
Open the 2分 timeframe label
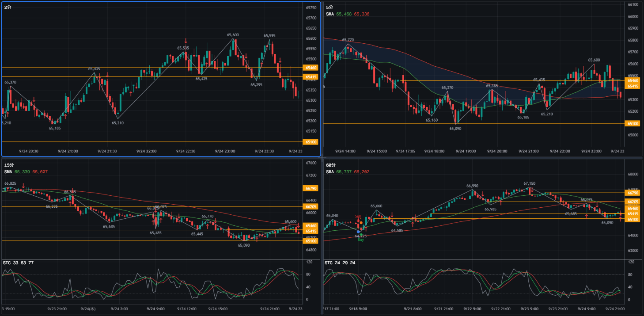point(8,8)
